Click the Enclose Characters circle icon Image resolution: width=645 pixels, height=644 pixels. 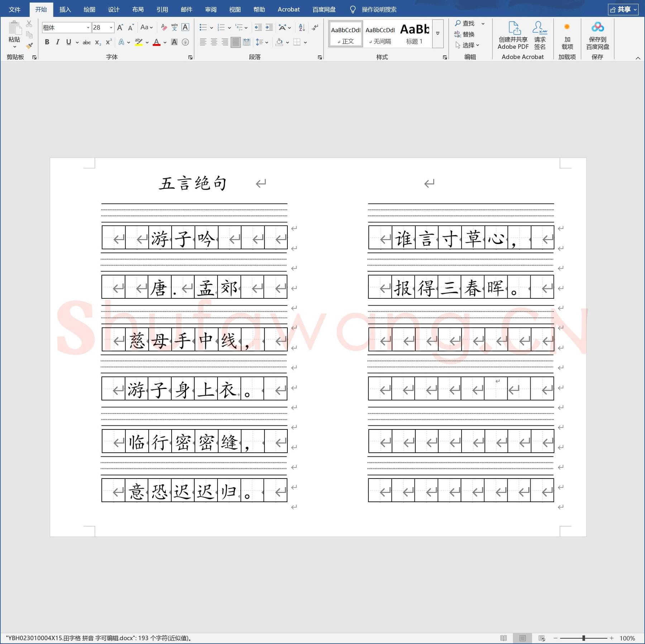185,42
